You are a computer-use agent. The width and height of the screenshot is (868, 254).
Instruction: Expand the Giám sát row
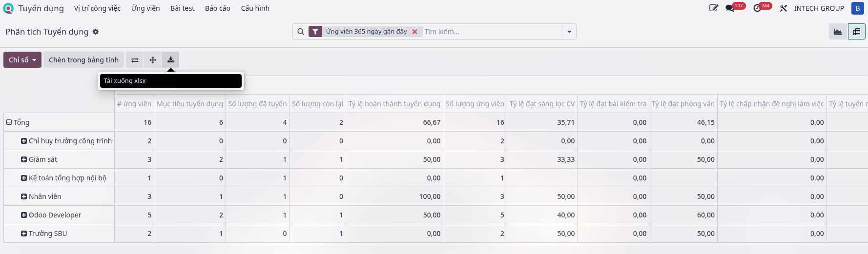tap(24, 159)
